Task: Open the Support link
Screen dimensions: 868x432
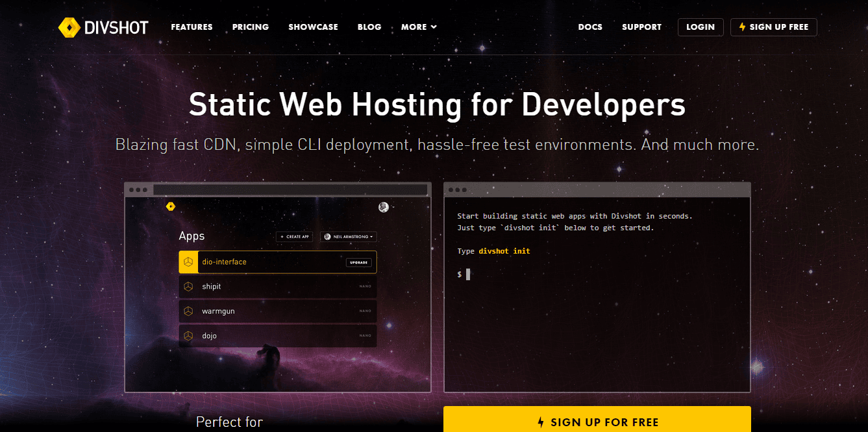Action: (x=641, y=27)
